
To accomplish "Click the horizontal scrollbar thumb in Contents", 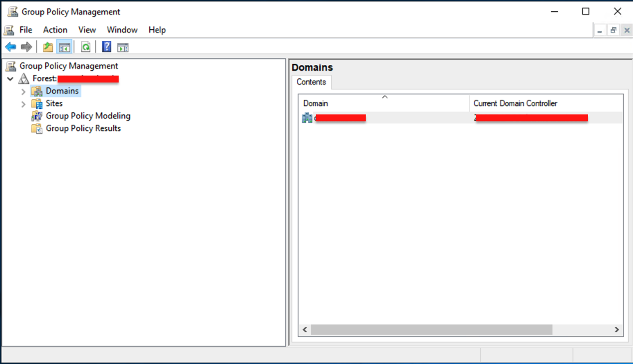I will point(430,330).
